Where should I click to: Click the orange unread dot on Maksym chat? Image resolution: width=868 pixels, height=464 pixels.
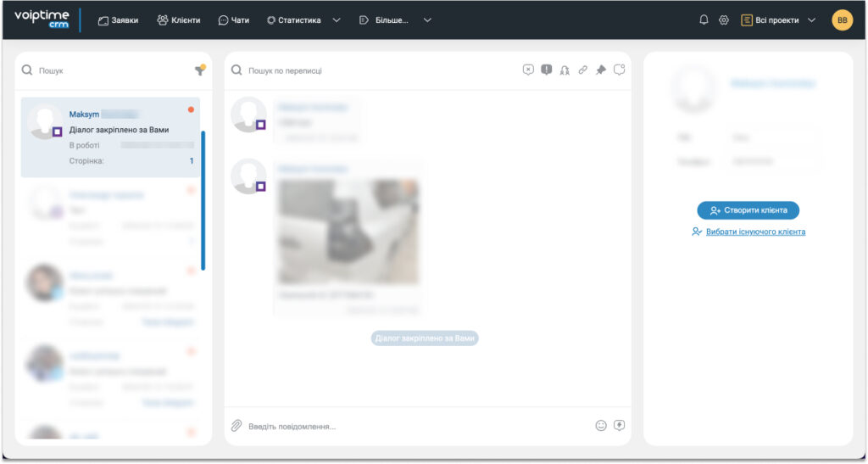click(191, 109)
